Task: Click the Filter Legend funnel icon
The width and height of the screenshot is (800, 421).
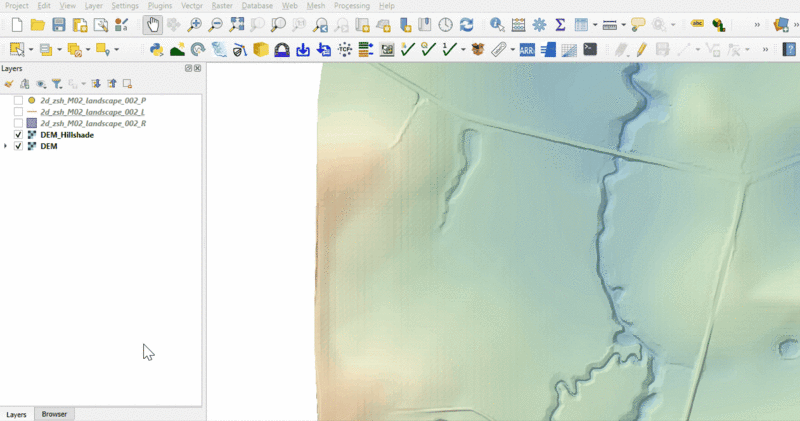Action: [x=57, y=84]
